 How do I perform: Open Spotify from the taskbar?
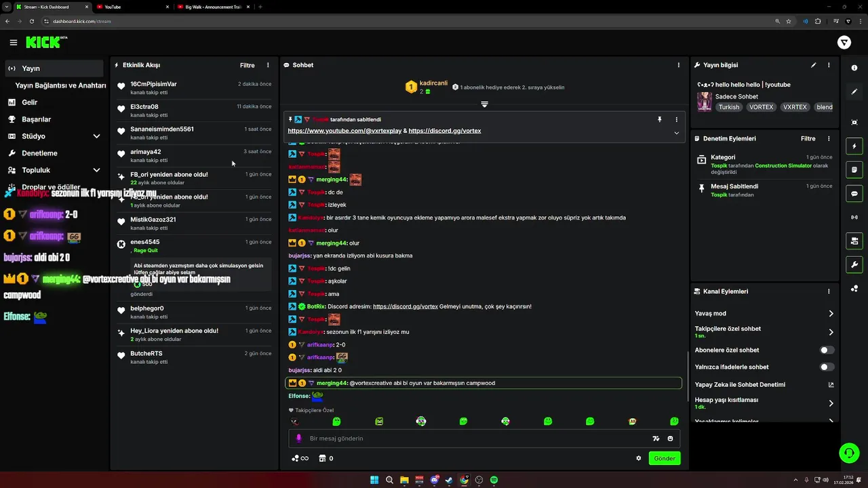pyautogui.click(x=494, y=480)
